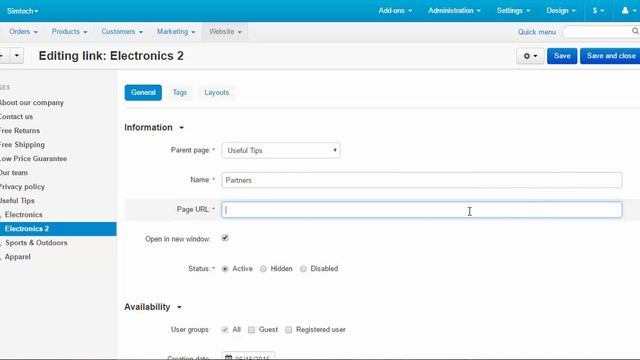
Task: Click into the Name field
Action: point(422,180)
